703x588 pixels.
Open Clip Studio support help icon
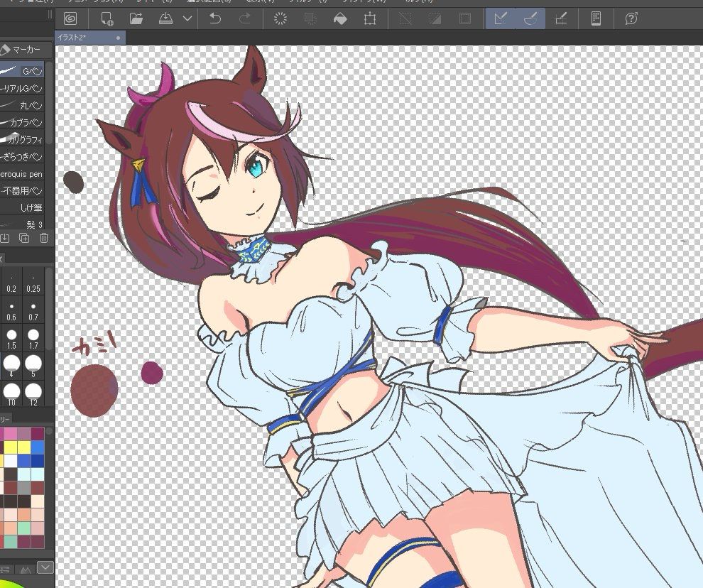[631, 19]
